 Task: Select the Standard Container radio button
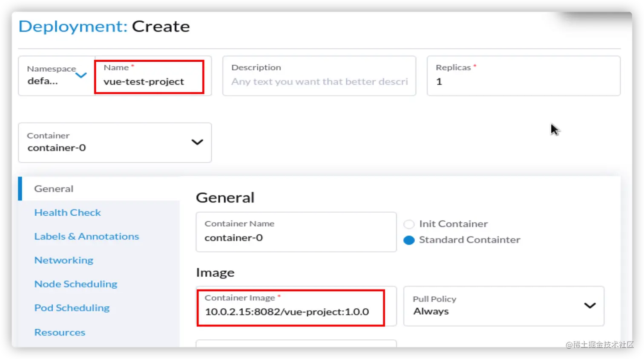tap(409, 240)
